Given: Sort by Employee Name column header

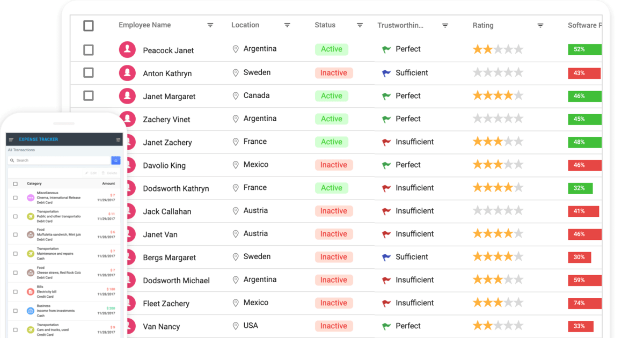Looking at the screenshot, I should point(145,25).
